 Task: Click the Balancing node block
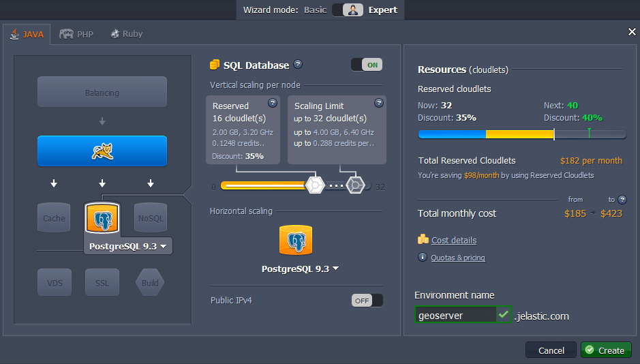(102, 92)
